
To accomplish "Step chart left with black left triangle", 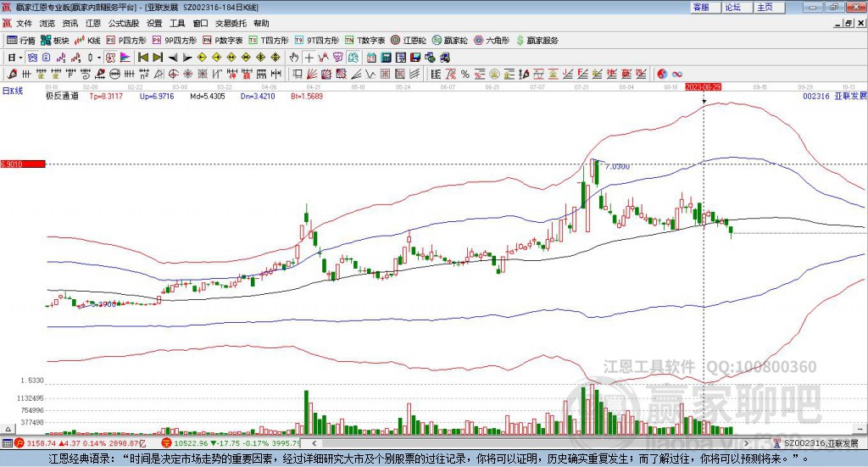I will click(173, 58).
